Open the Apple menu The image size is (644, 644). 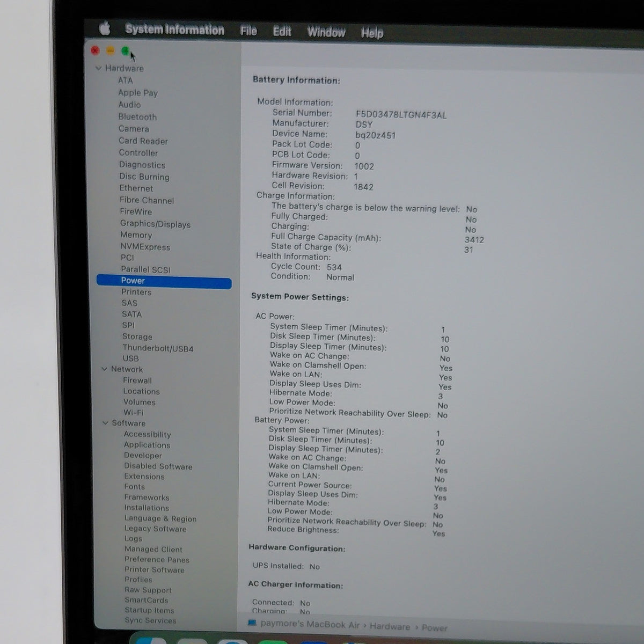tap(104, 28)
